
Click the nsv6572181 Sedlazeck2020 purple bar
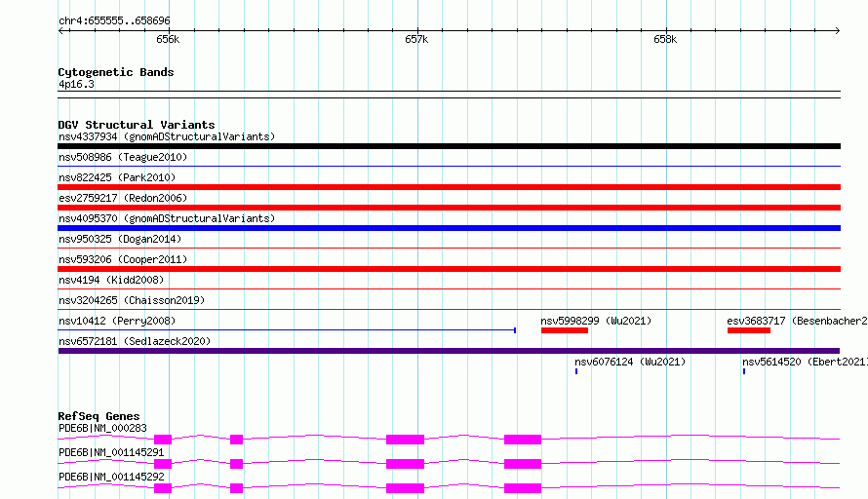(449, 351)
